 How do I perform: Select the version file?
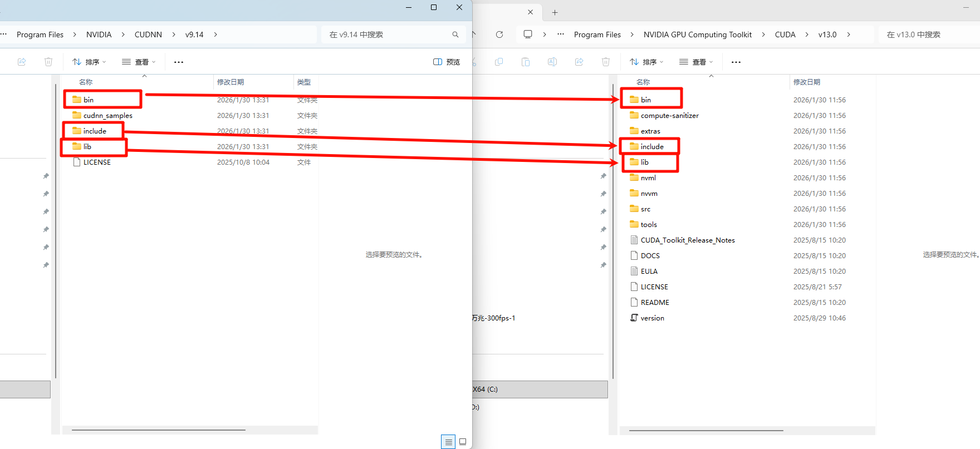pos(653,318)
